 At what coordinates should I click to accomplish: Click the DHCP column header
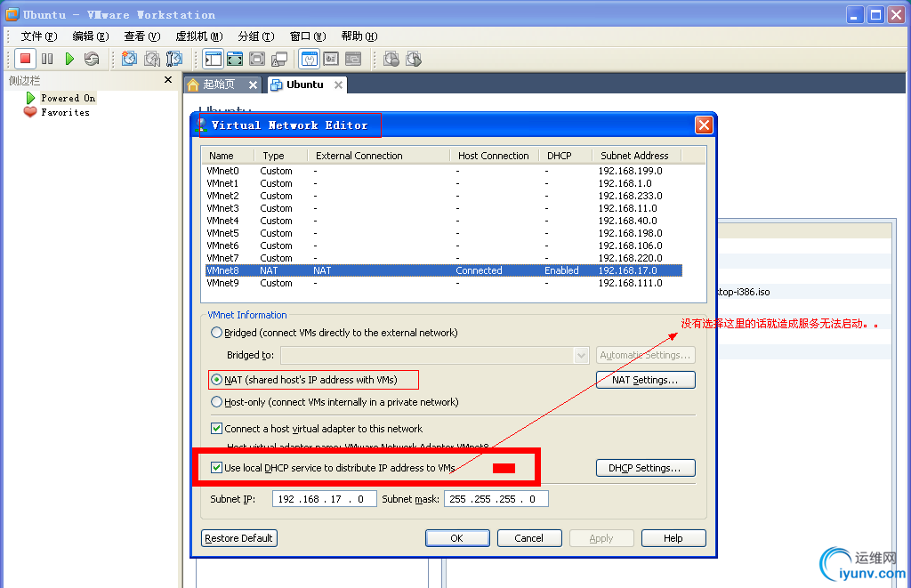point(566,156)
